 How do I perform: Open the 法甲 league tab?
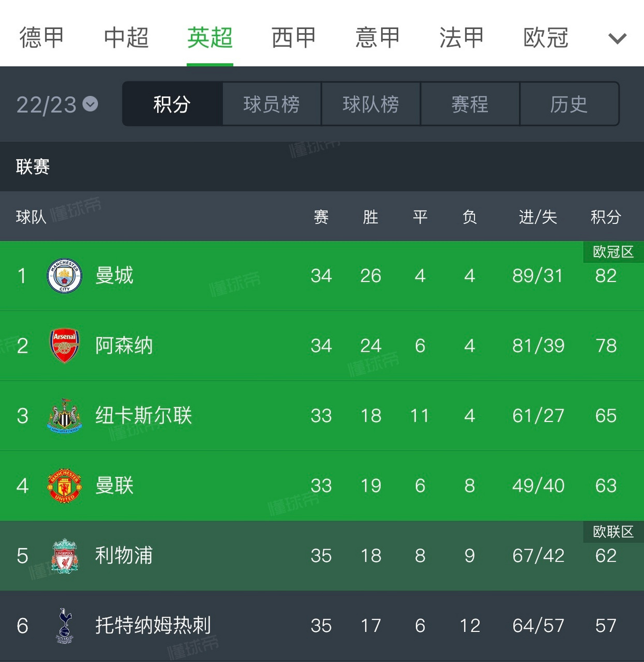460,38
